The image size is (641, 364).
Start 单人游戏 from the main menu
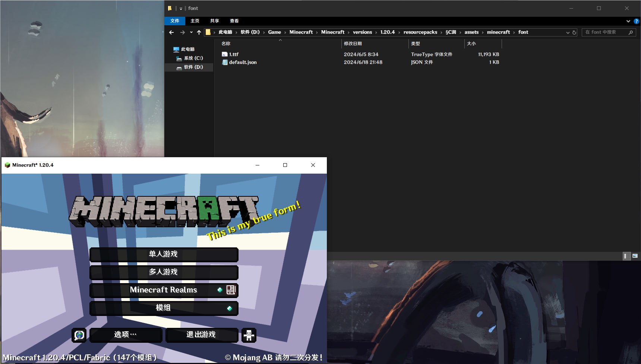(x=164, y=254)
